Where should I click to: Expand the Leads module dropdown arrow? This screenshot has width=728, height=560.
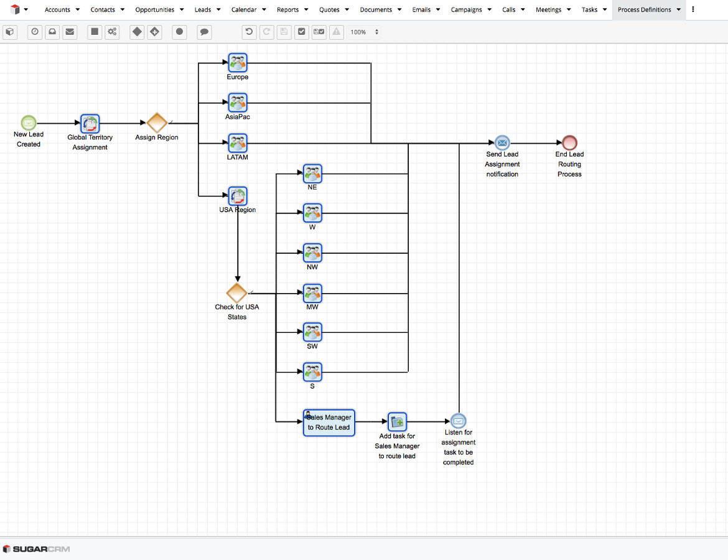click(x=218, y=10)
